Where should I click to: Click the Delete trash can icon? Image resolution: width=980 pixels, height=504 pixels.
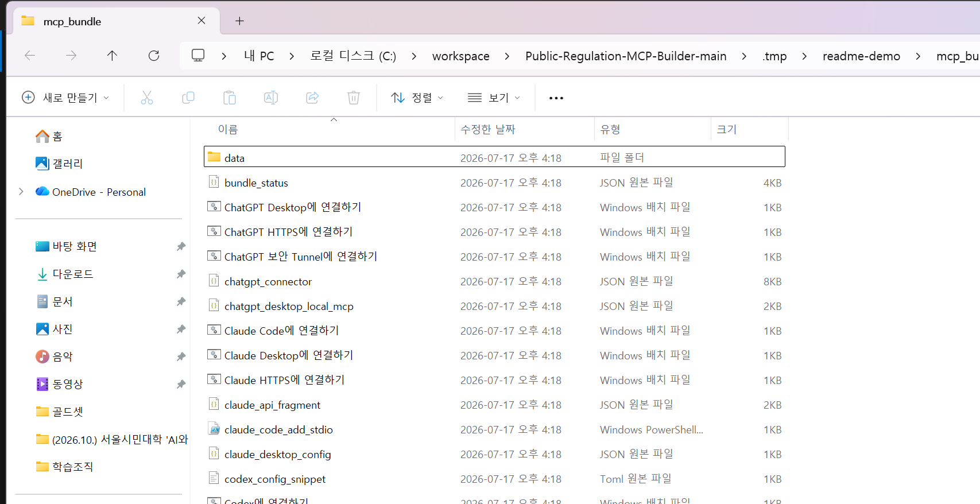point(354,98)
